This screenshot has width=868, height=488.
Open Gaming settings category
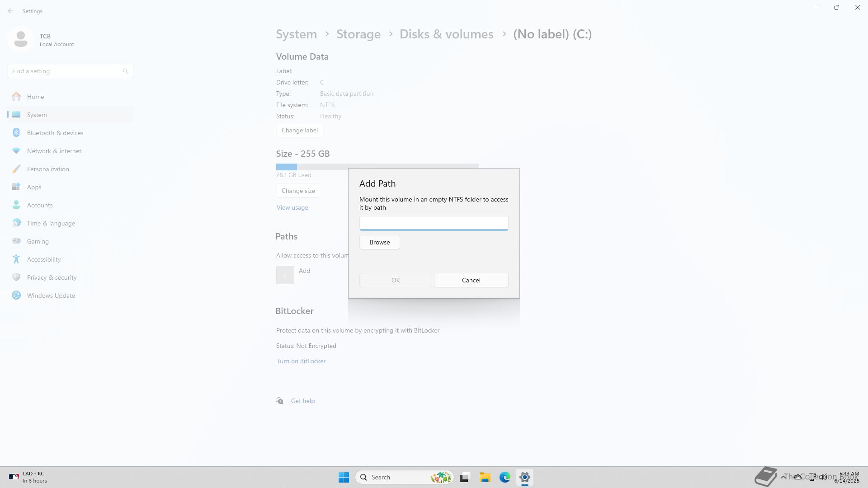pyautogui.click(x=38, y=241)
